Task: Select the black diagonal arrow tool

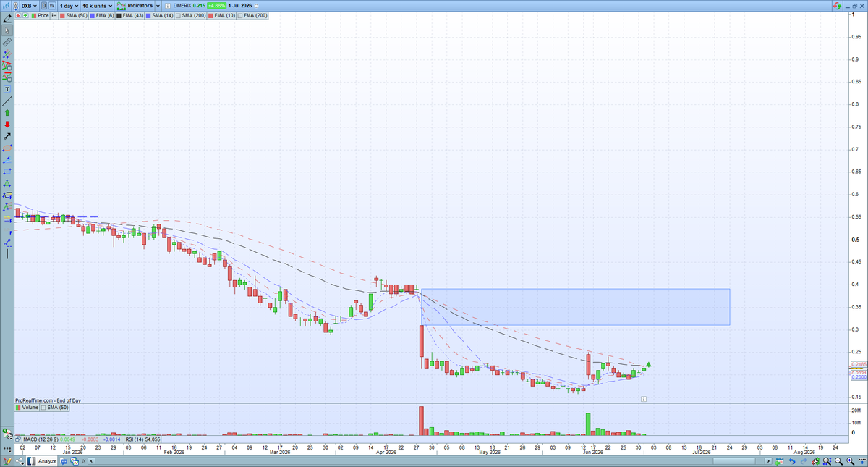Action: [7, 136]
